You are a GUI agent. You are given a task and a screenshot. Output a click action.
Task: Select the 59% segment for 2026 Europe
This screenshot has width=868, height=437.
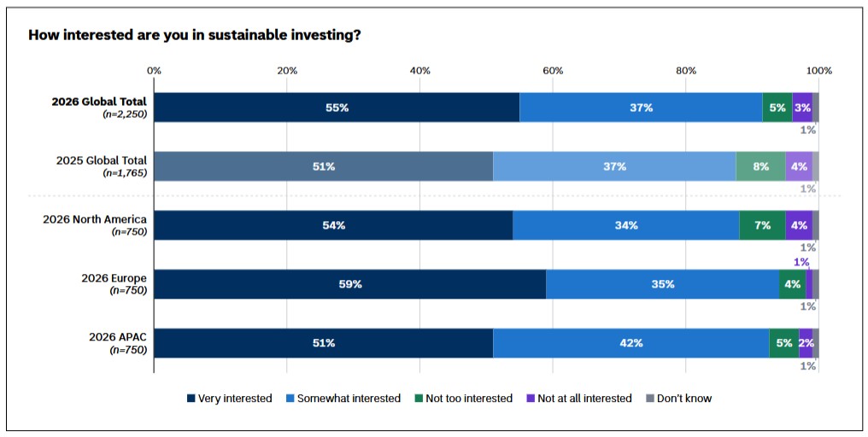[350, 284]
